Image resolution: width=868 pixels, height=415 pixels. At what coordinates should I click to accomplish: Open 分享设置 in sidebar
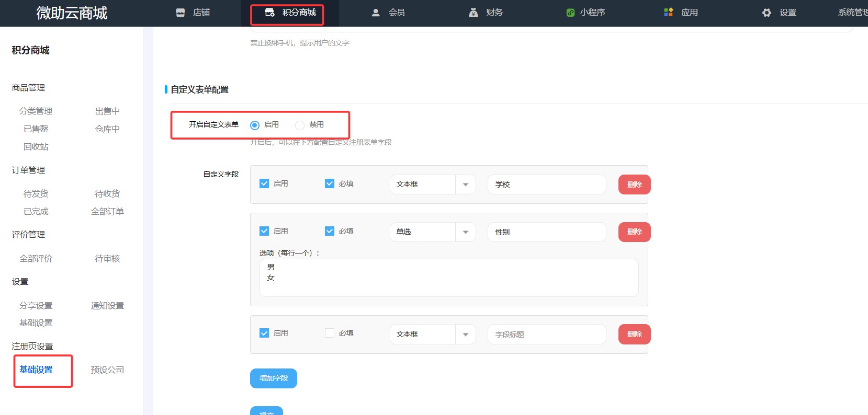(x=36, y=306)
